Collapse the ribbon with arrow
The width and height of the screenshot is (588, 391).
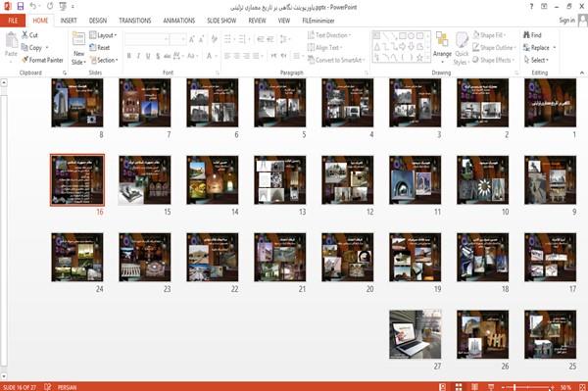pyautogui.click(x=581, y=73)
